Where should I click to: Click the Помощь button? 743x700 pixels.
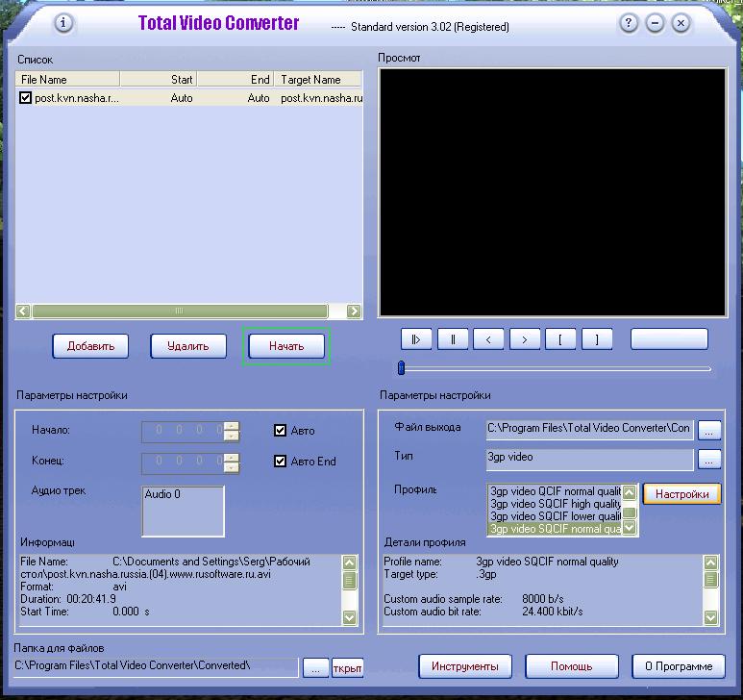[572, 666]
